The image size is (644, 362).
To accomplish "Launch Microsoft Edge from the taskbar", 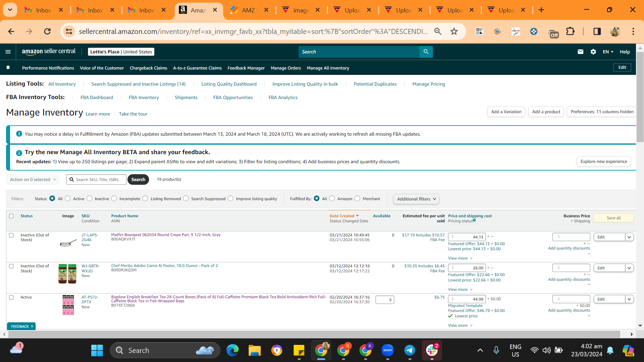I will coord(233,351).
